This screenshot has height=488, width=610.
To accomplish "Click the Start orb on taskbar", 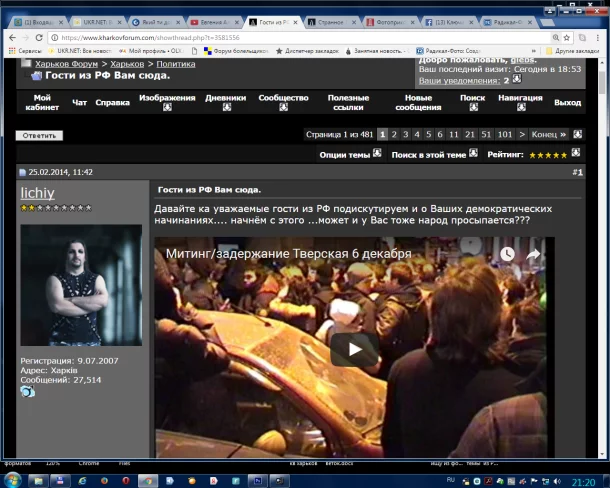I will 12,481.
